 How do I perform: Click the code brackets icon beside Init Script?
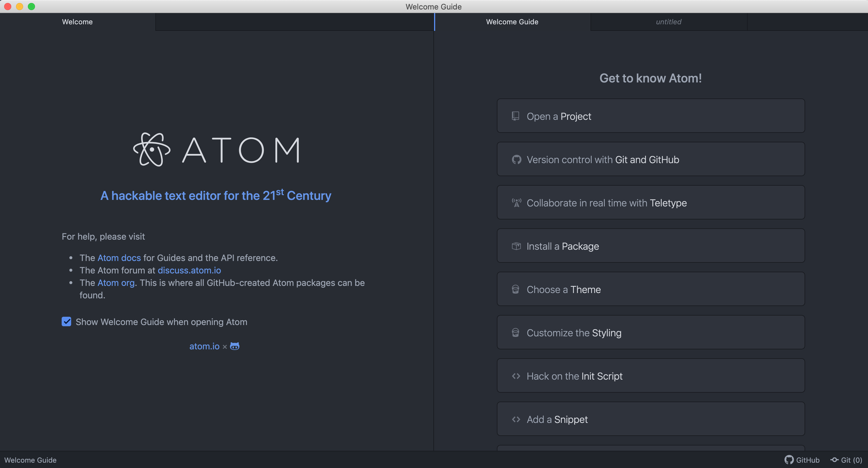(x=516, y=376)
